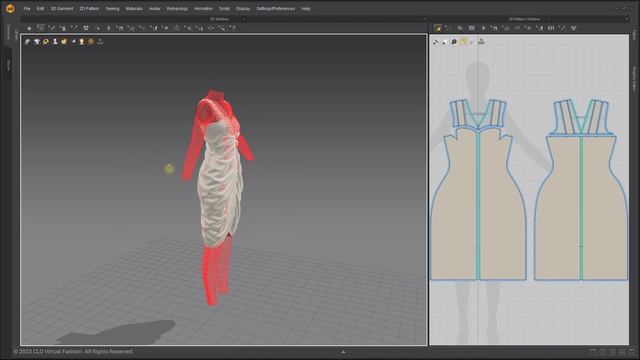Click the garment icon at end of 2D toolbar
Screen dimensions: 640x360
pos(573,28)
